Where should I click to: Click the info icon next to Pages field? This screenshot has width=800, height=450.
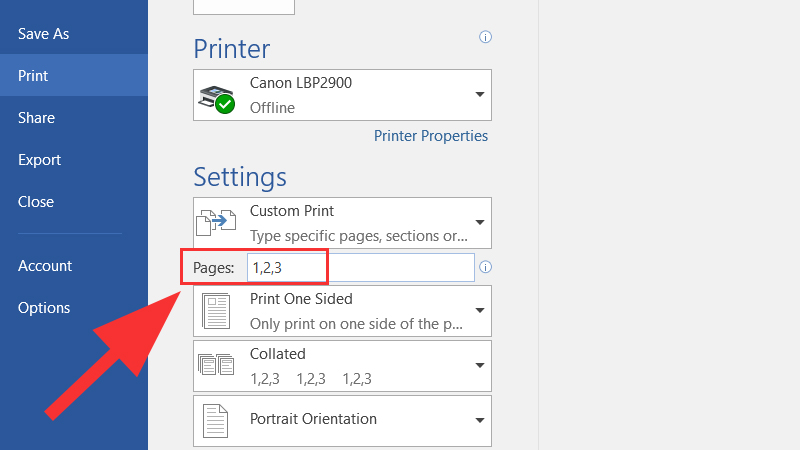point(486,268)
